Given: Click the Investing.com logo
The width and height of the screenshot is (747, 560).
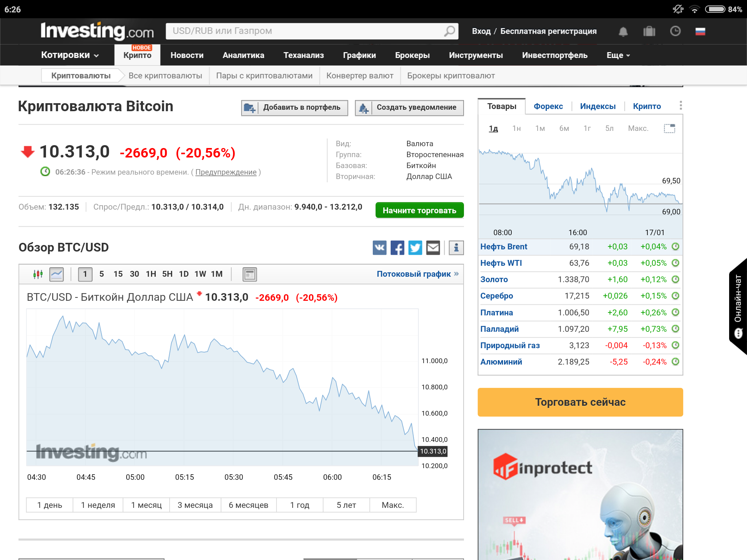Looking at the screenshot, I should pyautogui.click(x=97, y=31).
